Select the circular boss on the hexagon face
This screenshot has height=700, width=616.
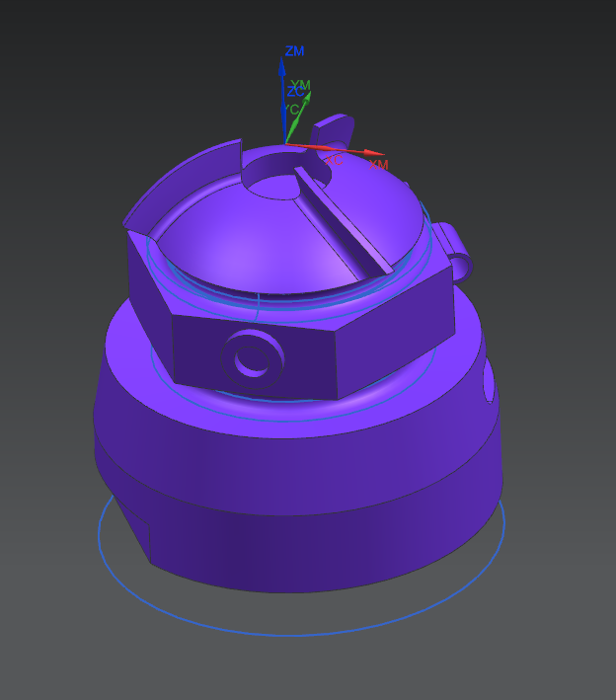pos(254,357)
